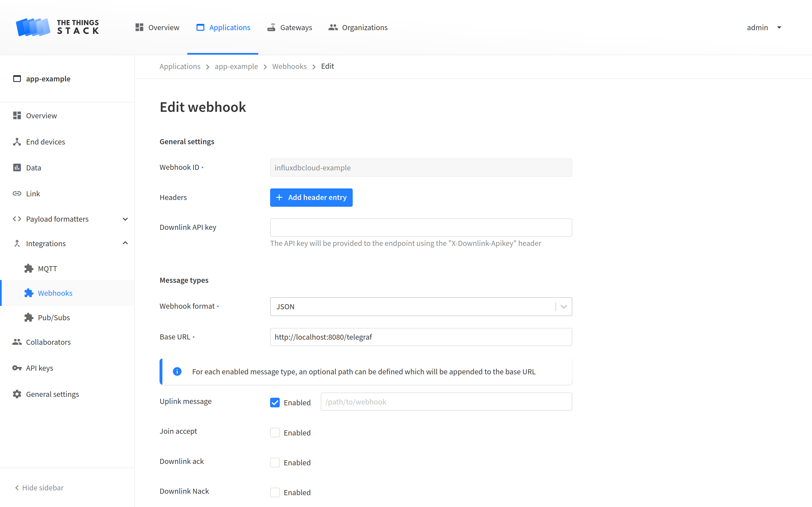This screenshot has height=507, width=812.
Task: Open the Data panel from the sidebar
Action: (x=33, y=167)
